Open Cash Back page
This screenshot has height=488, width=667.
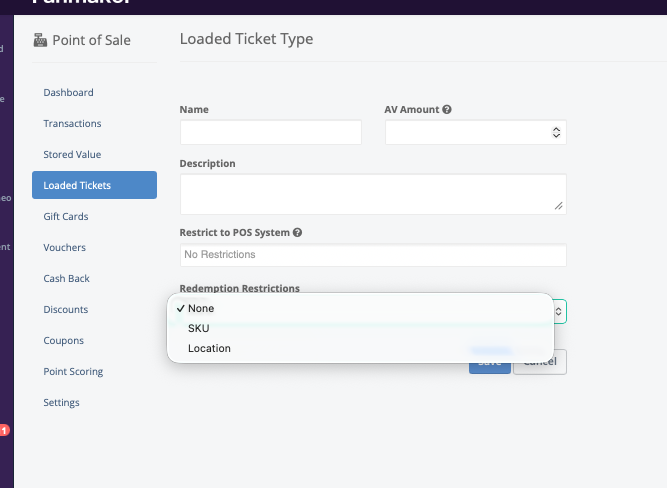tap(67, 278)
